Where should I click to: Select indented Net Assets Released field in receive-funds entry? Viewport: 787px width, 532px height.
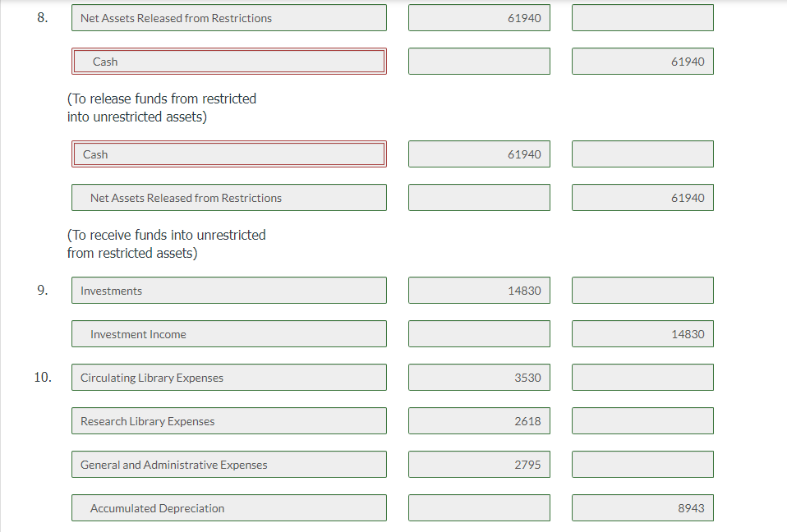point(229,198)
